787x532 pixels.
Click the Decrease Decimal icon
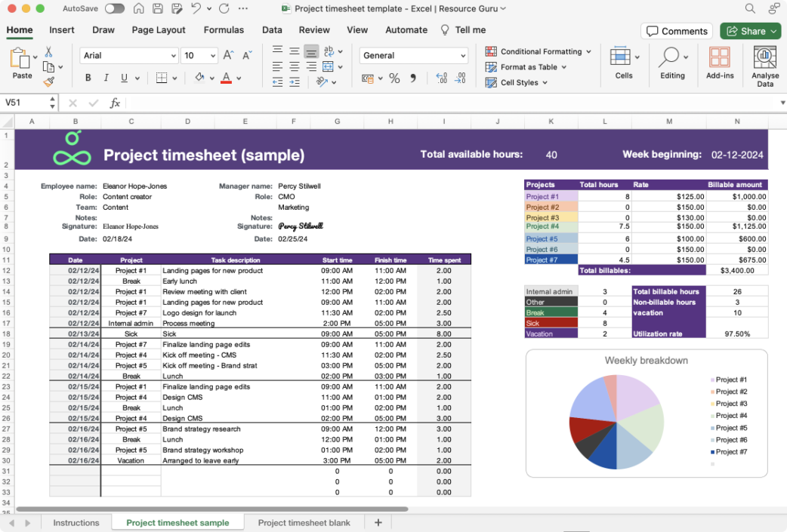[x=458, y=78]
